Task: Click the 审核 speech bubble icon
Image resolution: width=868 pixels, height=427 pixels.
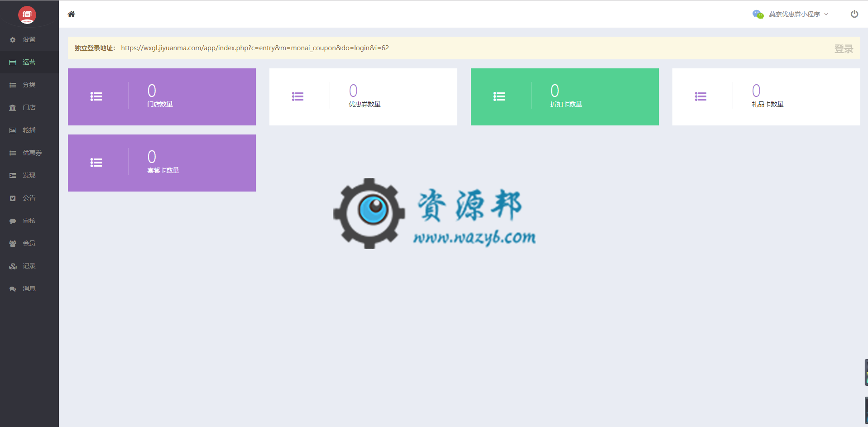Action: [13, 221]
